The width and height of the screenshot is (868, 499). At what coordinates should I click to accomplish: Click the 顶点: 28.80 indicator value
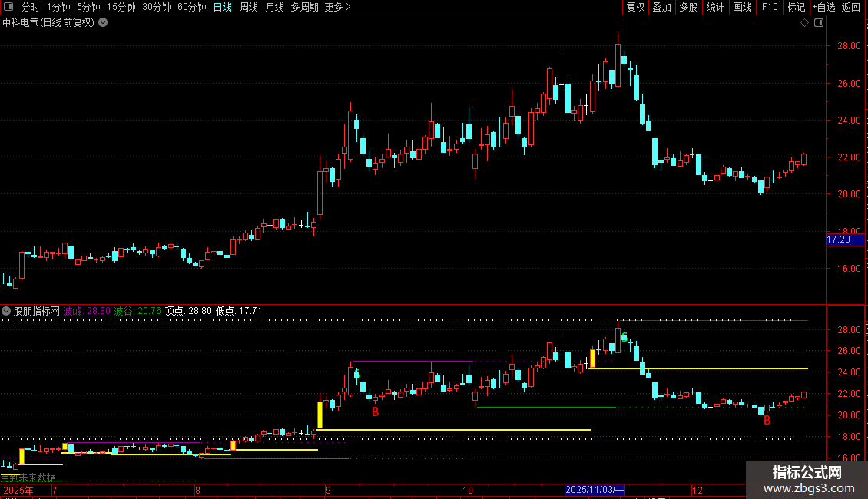(x=188, y=311)
